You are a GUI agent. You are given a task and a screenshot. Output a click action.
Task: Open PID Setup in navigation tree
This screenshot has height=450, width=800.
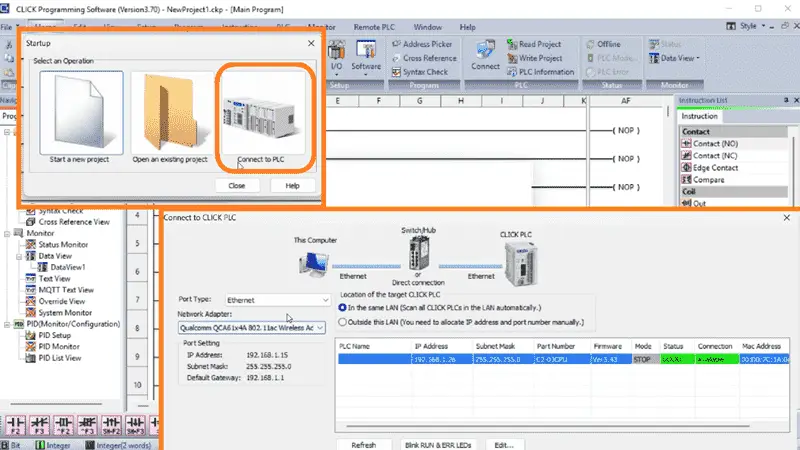(48, 335)
